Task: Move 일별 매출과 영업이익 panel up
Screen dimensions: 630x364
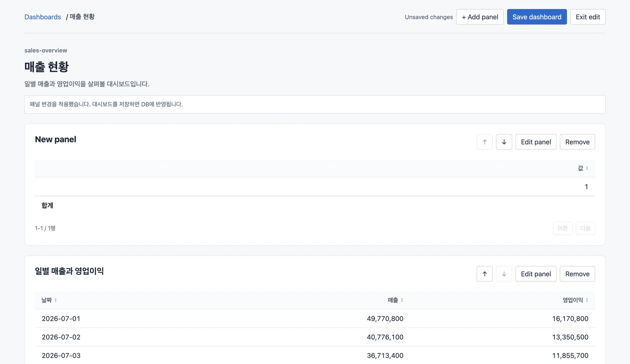Action: click(x=484, y=274)
